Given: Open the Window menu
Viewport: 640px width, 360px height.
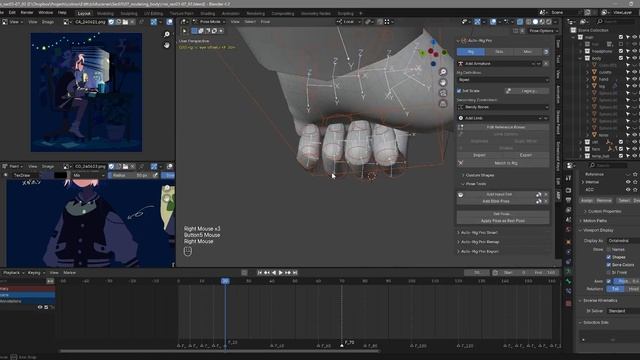Looking at the screenshot, I should click(x=46, y=13).
